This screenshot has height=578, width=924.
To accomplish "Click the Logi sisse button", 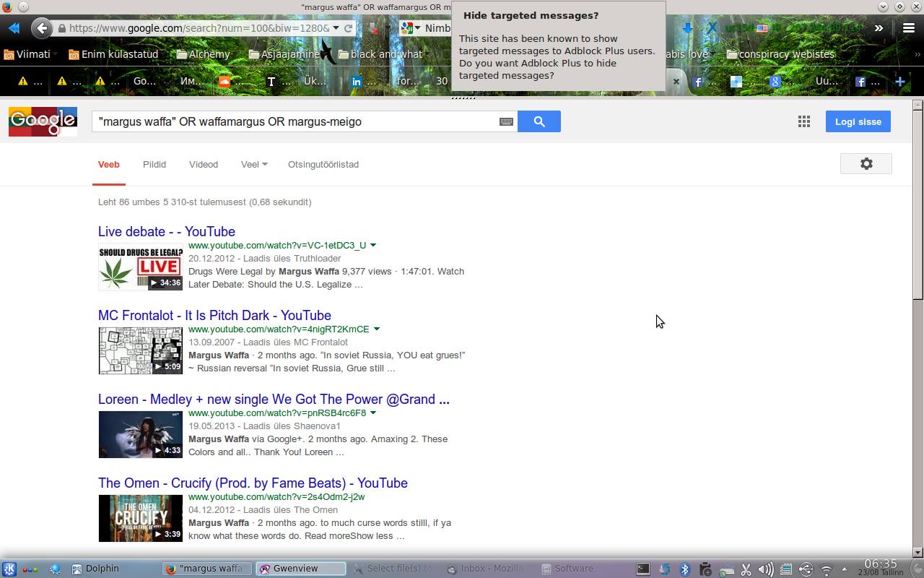I will [x=858, y=121].
